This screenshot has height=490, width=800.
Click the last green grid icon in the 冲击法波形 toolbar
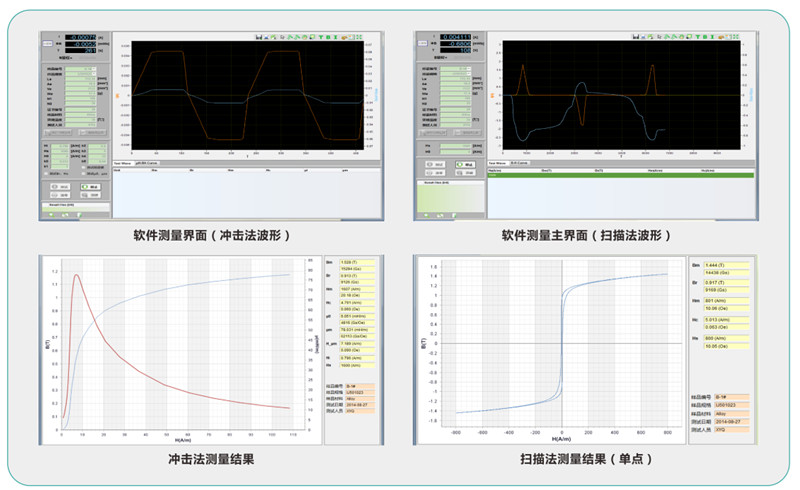(x=357, y=37)
